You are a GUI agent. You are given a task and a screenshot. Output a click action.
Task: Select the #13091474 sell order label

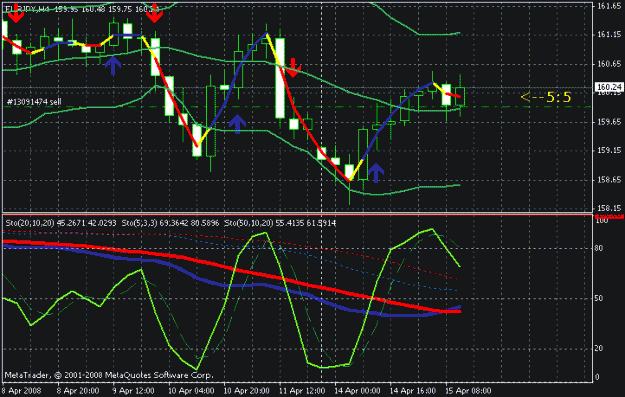[34, 102]
